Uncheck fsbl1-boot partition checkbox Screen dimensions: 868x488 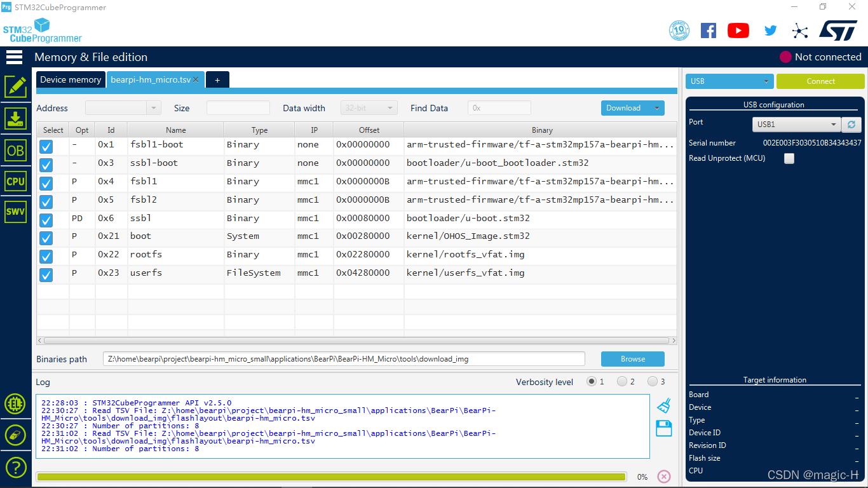click(x=46, y=147)
